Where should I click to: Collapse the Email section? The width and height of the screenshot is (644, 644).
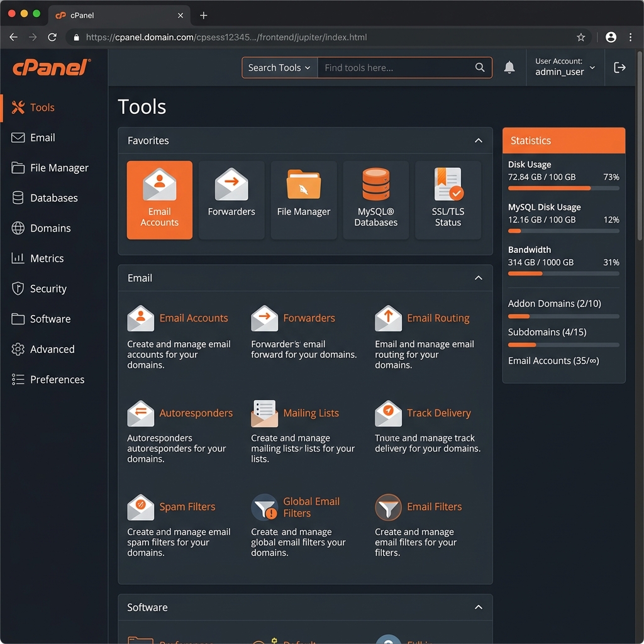click(479, 278)
